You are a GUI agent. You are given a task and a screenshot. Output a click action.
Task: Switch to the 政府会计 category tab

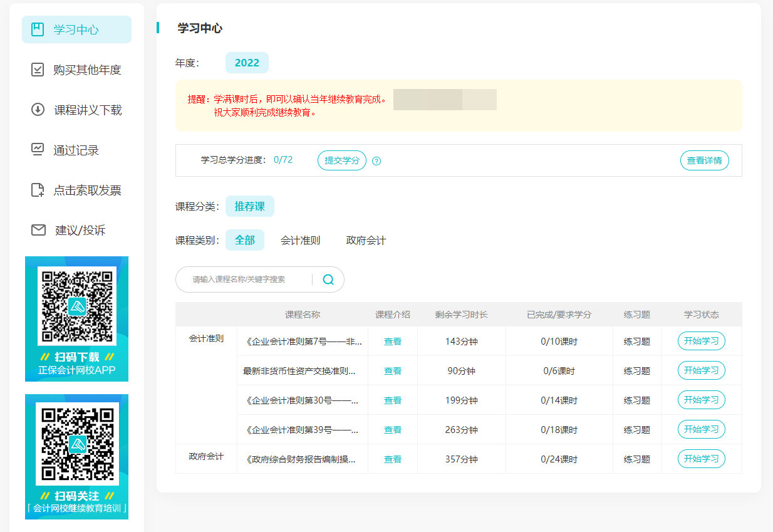coord(365,239)
